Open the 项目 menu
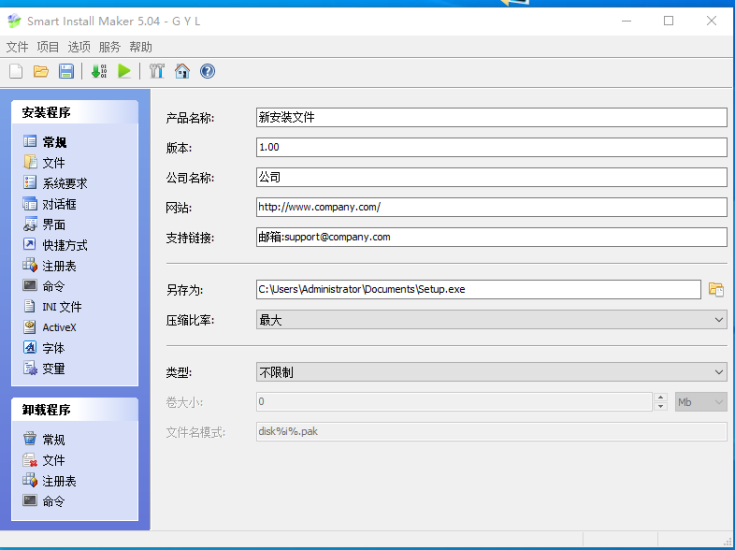The width and height of the screenshot is (735, 550). pos(48,47)
